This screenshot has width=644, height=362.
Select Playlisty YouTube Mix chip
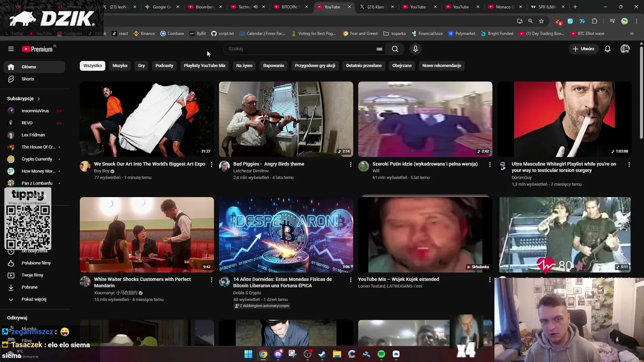205,65
